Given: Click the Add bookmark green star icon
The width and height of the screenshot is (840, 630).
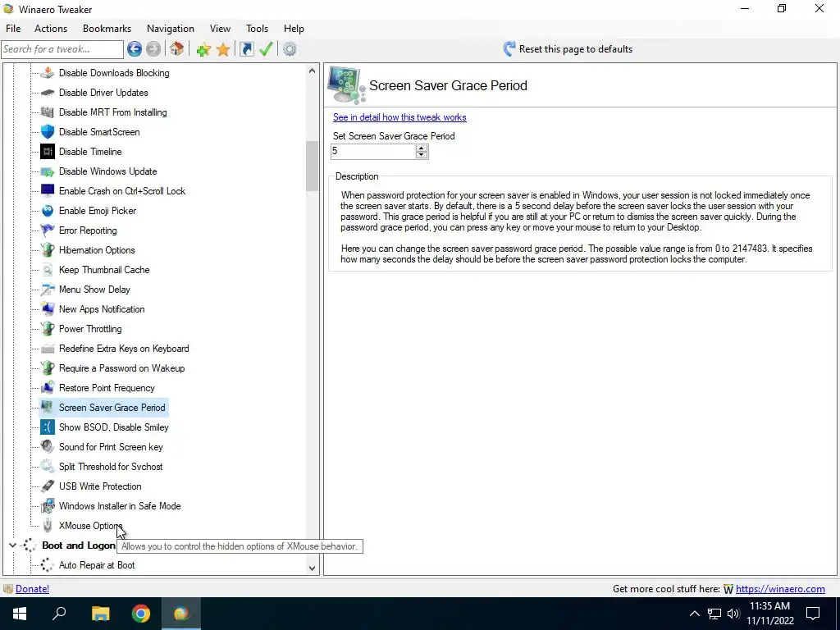Looking at the screenshot, I should coord(203,49).
